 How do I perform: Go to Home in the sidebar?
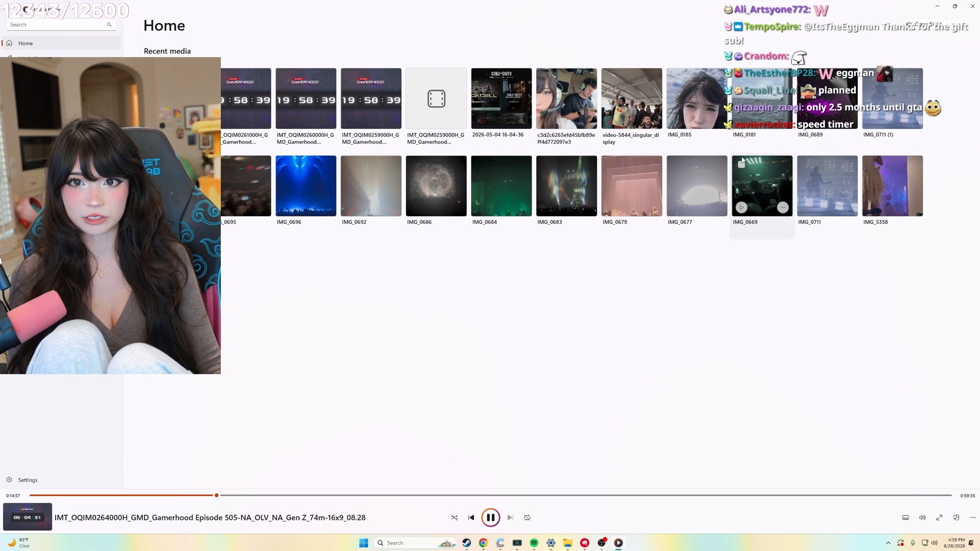coord(62,43)
